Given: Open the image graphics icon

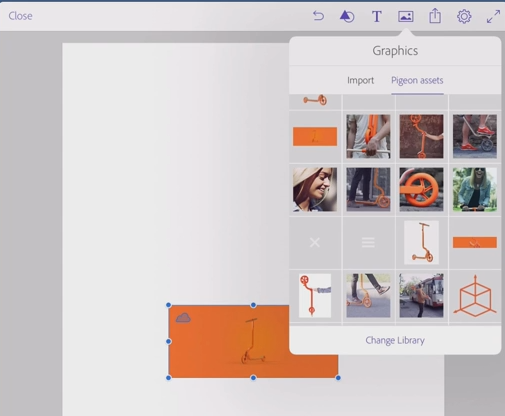Looking at the screenshot, I should (x=406, y=16).
